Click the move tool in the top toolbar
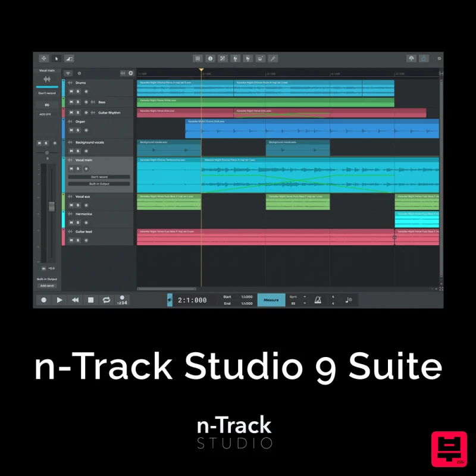The width and height of the screenshot is (476, 476). pos(44,58)
